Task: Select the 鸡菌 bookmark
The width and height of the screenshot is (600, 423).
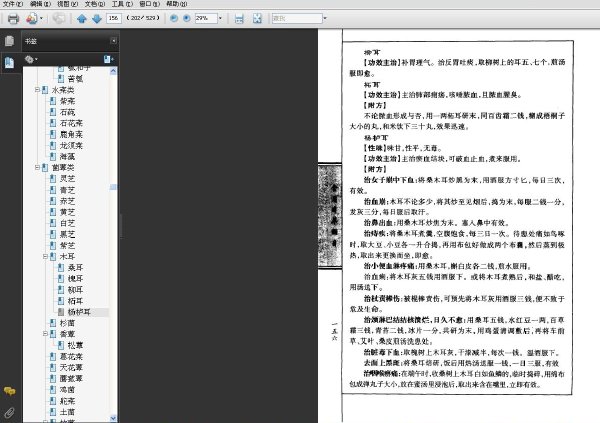Action: [67, 390]
